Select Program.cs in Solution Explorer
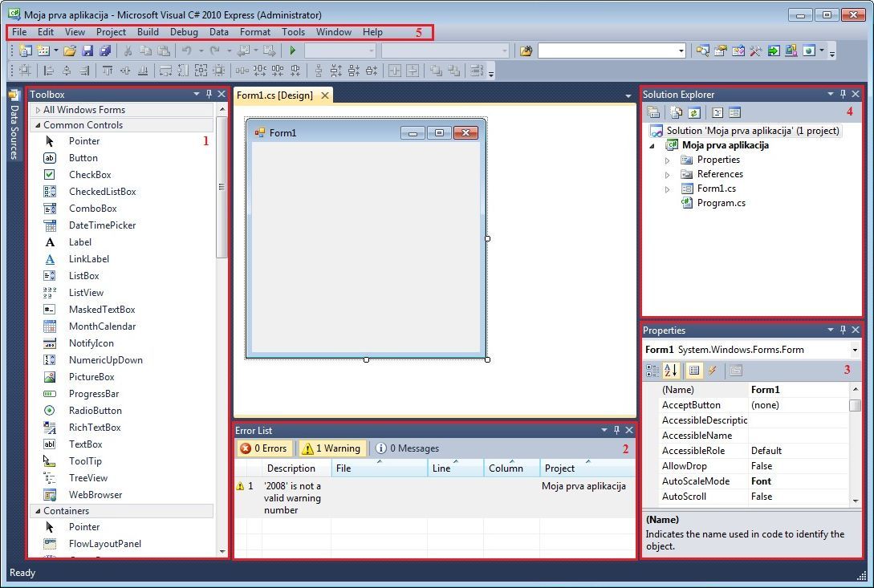The height and width of the screenshot is (588, 874). (x=721, y=203)
